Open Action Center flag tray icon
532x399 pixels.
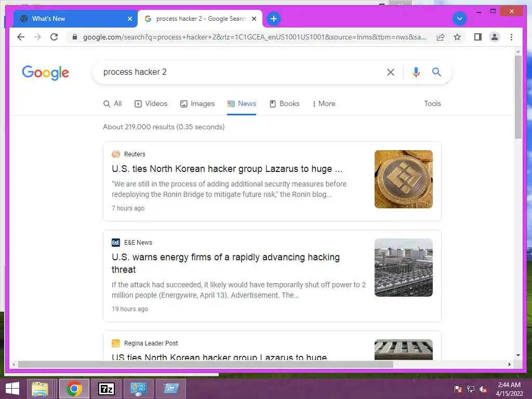(458, 389)
